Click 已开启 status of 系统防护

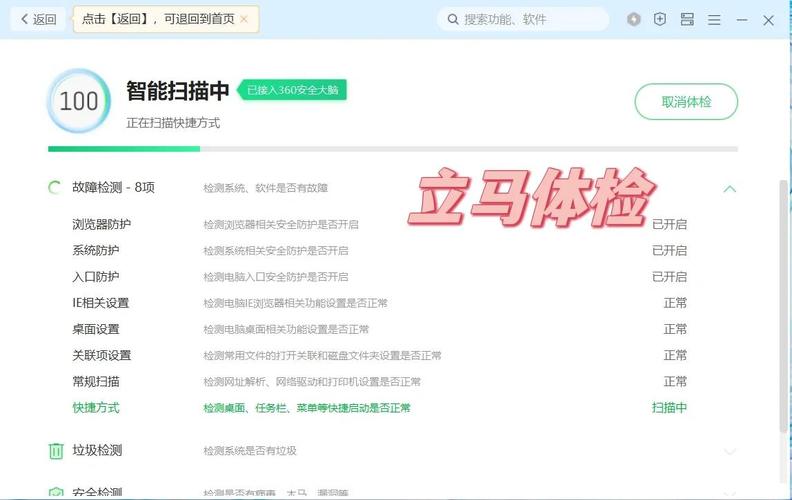coord(669,251)
